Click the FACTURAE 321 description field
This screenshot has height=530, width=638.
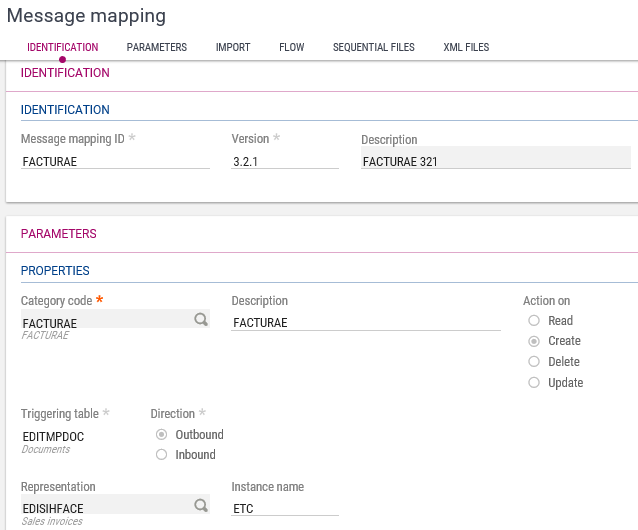pos(495,160)
